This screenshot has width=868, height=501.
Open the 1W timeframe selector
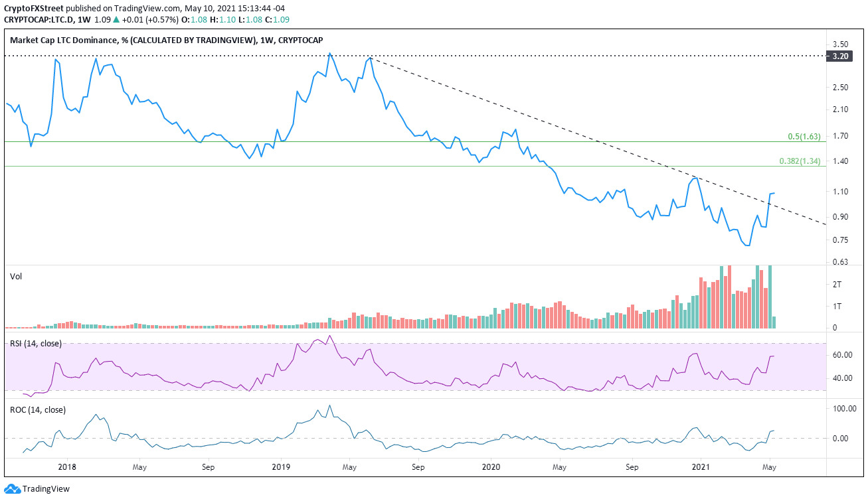pos(83,20)
